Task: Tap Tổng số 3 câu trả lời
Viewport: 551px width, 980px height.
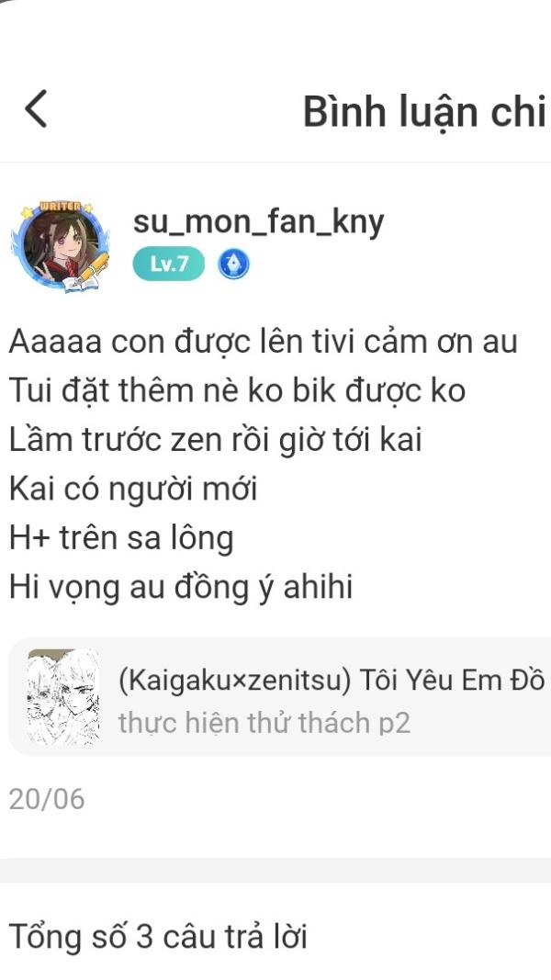Action: tap(158, 937)
